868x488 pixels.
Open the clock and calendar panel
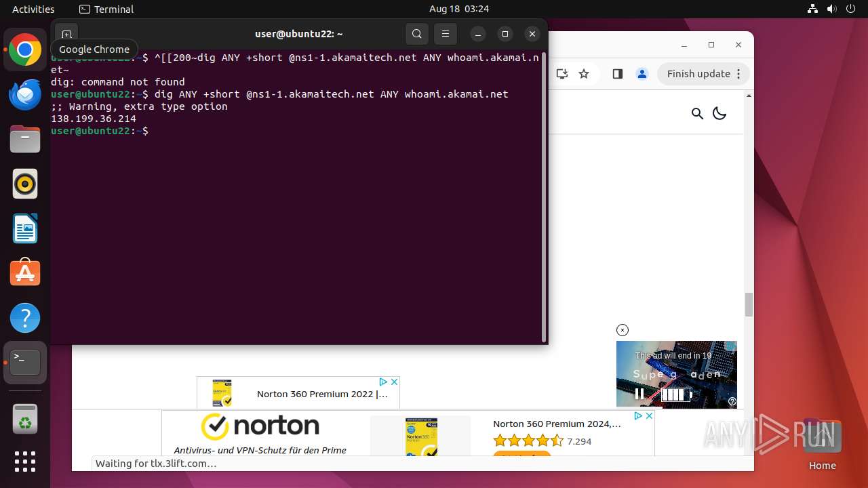tap(459, 9)
